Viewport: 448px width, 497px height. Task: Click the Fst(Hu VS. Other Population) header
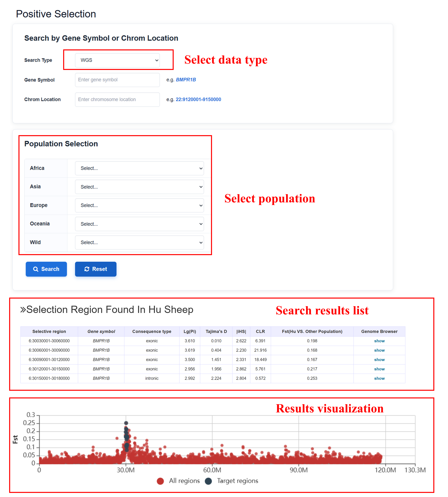pyautogui.click(x=312, y=332)
